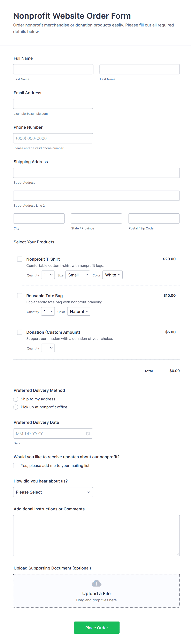Open the T-Shirt Quantity dropdown
The width and height of the screenshot is (191, 644).
click(x=48, y=275)
